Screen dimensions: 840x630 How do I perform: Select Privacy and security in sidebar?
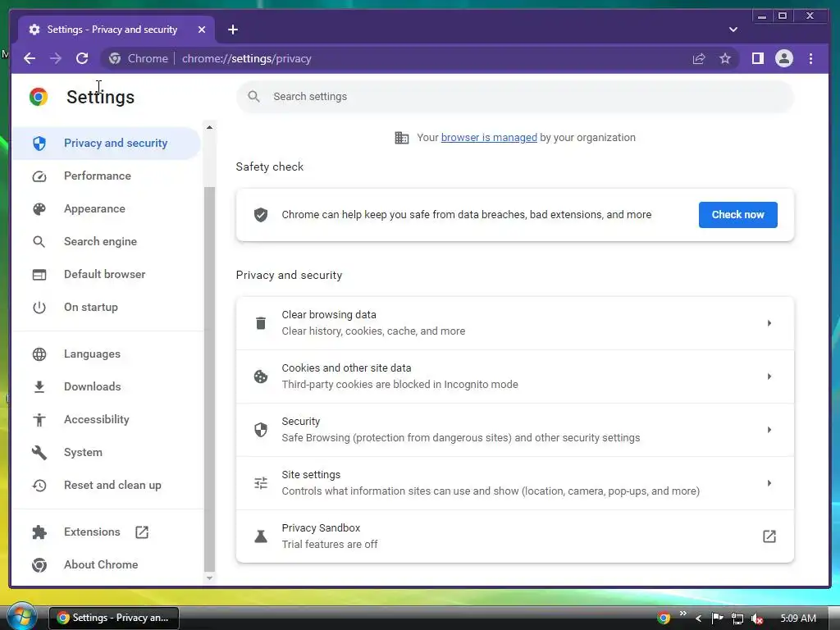coord(106,143)
